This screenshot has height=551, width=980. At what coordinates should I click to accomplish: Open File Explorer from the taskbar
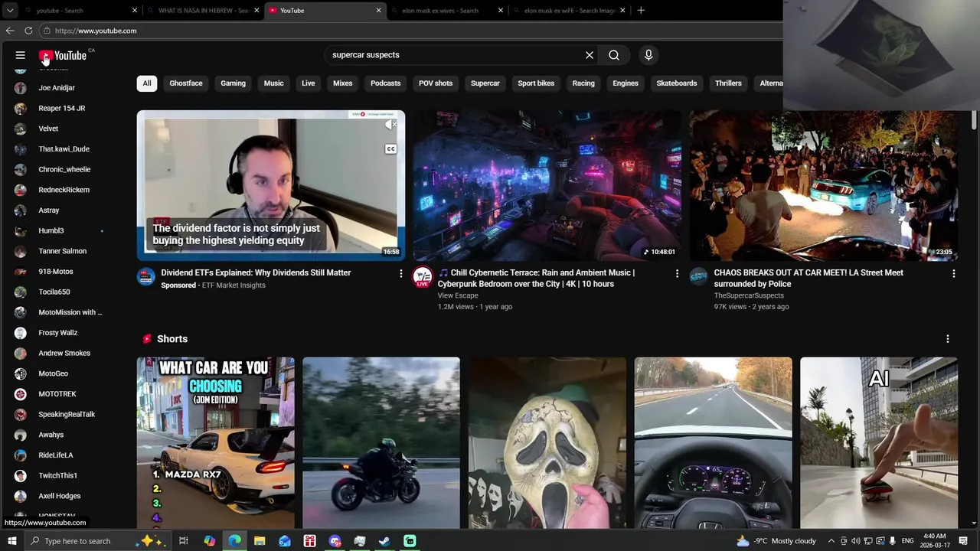click(260, 541)
